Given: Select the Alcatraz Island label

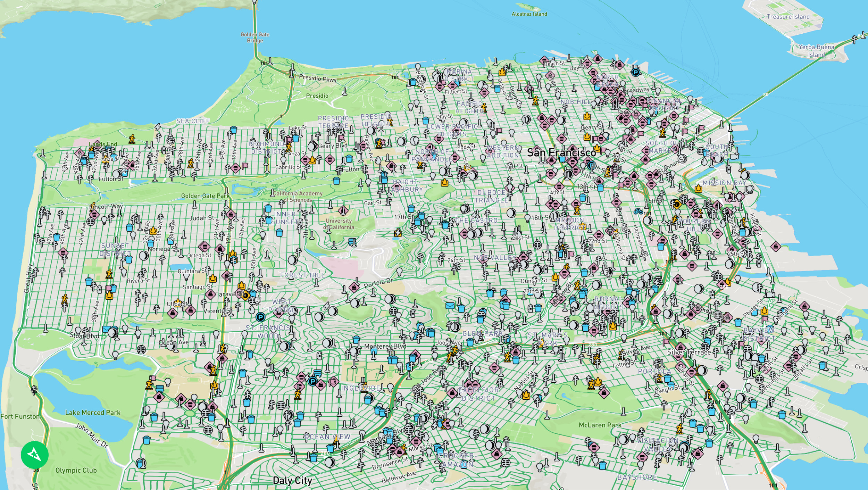Looking at the screenshot, I should coord(529,14).
